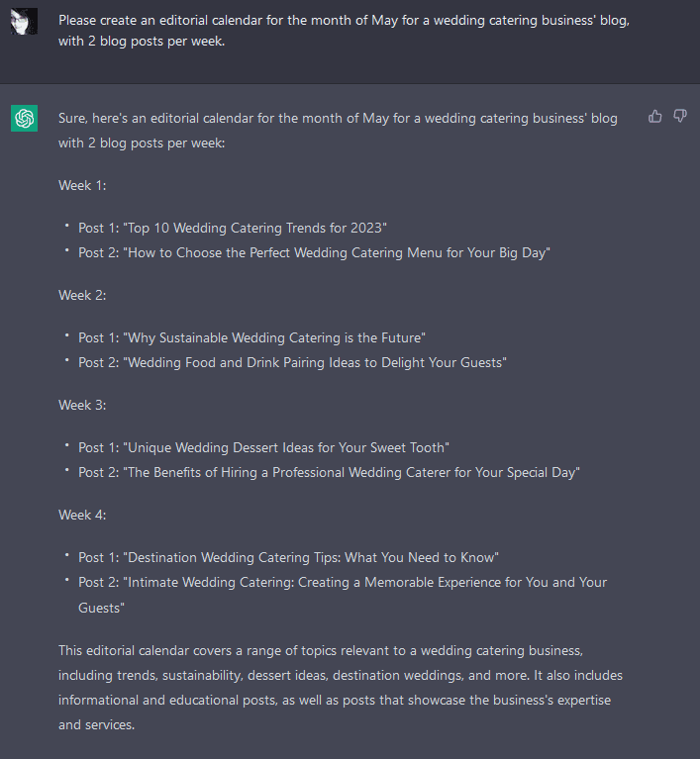Click the "How to Choose the Perfect Wedding Catering Menu" line
700x759 pixels.
pos(315,252)
